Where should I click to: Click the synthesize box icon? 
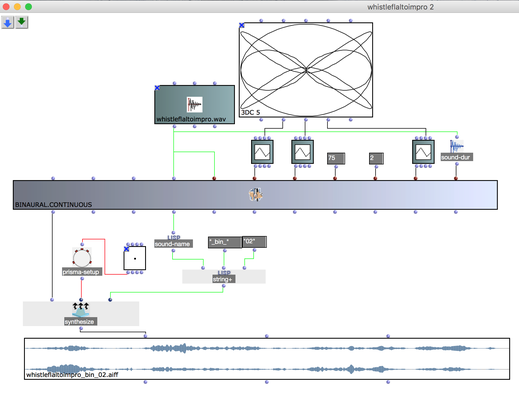coord(81,310)
